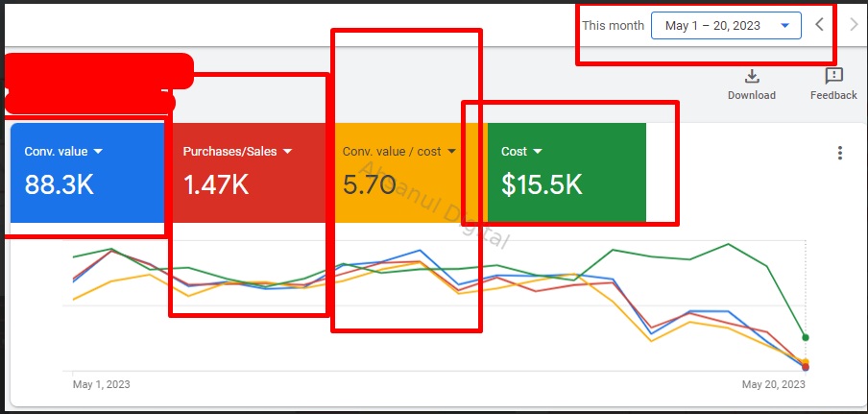Click the May 1, 2023 axis label

coord(102,384)
